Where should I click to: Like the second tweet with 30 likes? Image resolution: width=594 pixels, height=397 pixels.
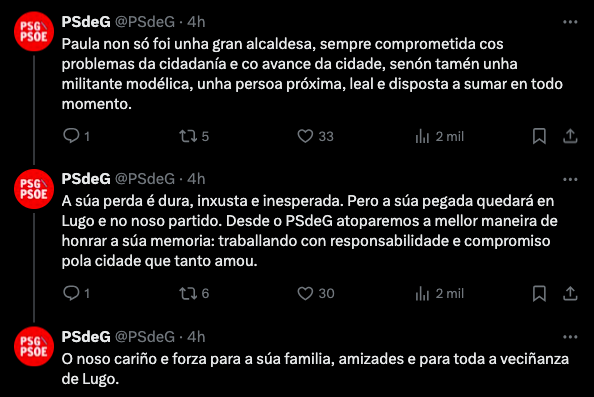(305, 293)
